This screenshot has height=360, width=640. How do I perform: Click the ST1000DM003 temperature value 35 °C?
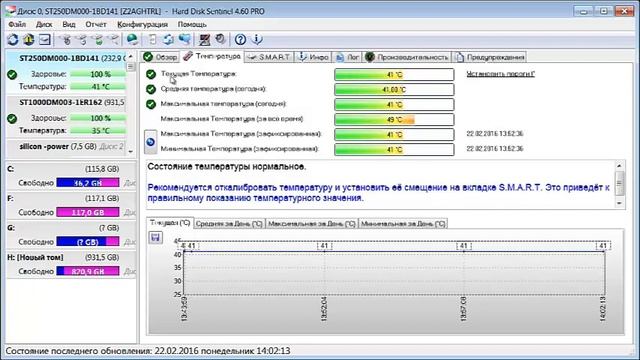100,131
